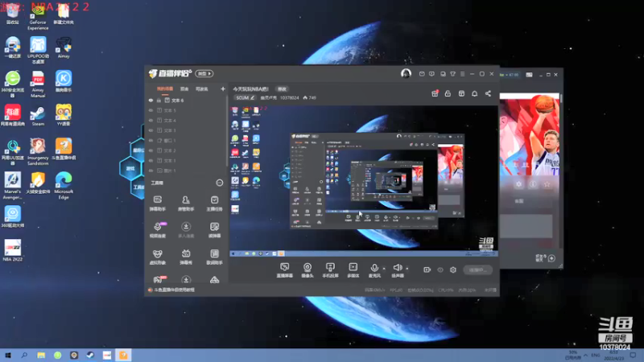Open the Steam icon on the taskbar
The width and height of the screenshot is (644, 362).
click(x=90, y=355)
